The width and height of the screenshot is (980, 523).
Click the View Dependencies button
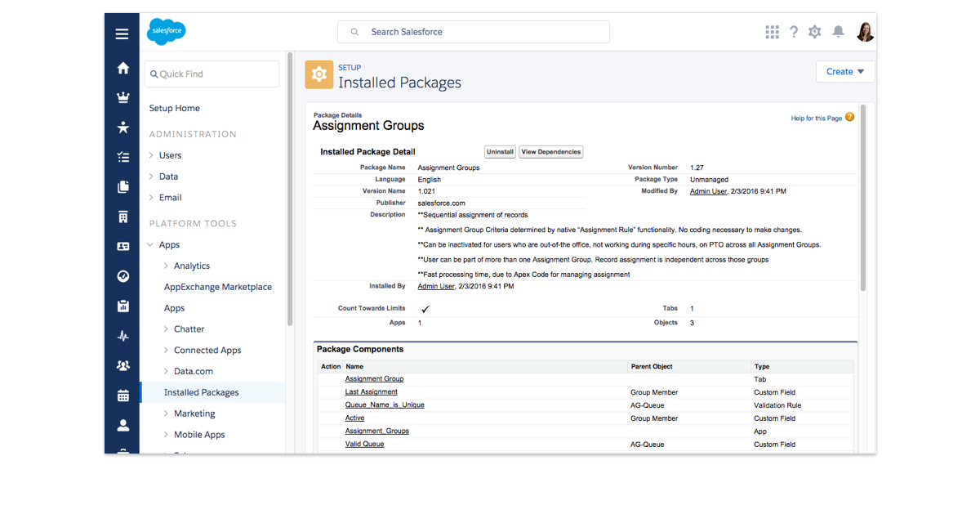coord(550,152)
